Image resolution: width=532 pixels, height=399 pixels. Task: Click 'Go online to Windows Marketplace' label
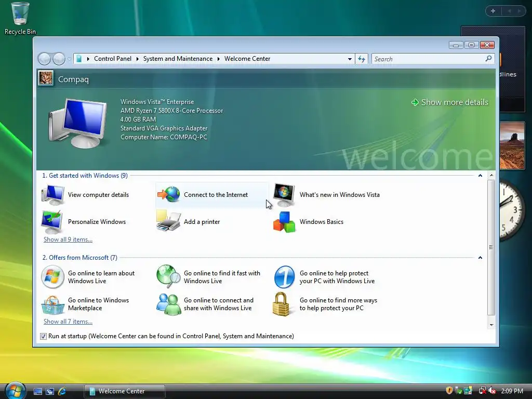coord(98,304)
